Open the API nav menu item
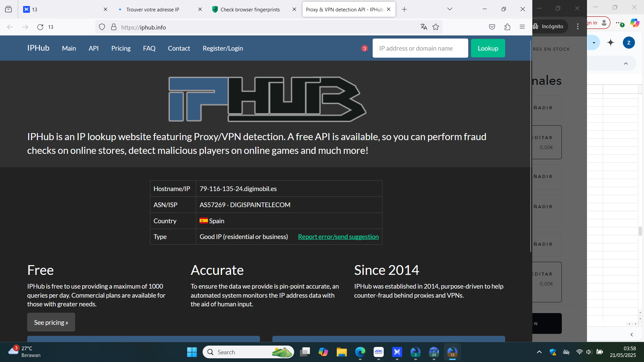The height and width of the screenshot is (362, 644). (94, 48)
